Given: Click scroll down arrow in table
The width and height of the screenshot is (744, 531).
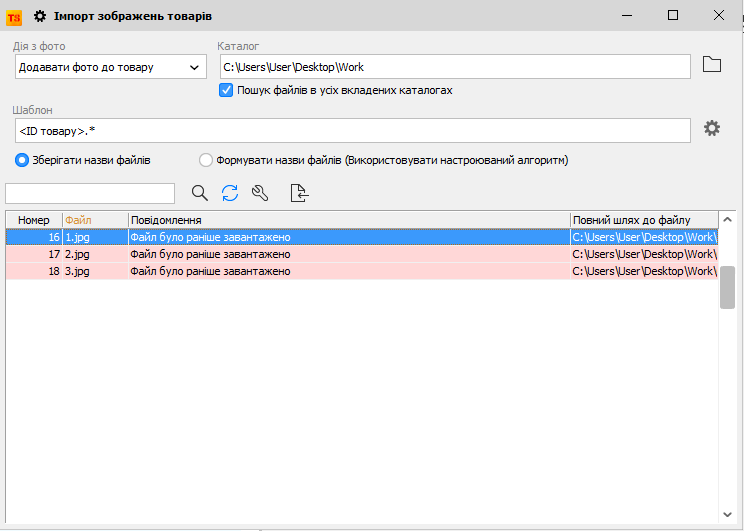Looking at the screenshot, I should click(x=728, y=514).
